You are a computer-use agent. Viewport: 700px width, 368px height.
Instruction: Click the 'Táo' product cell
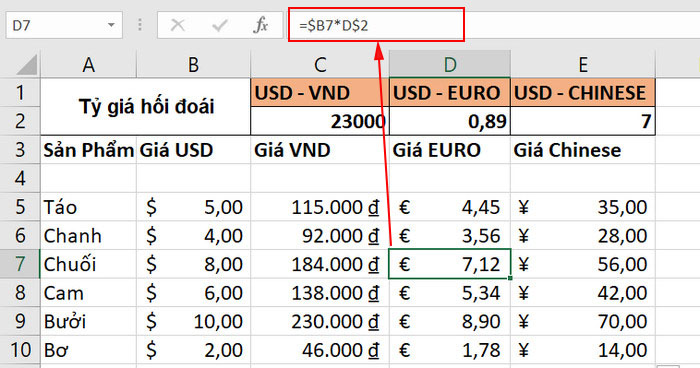click(x=88, y=207)
